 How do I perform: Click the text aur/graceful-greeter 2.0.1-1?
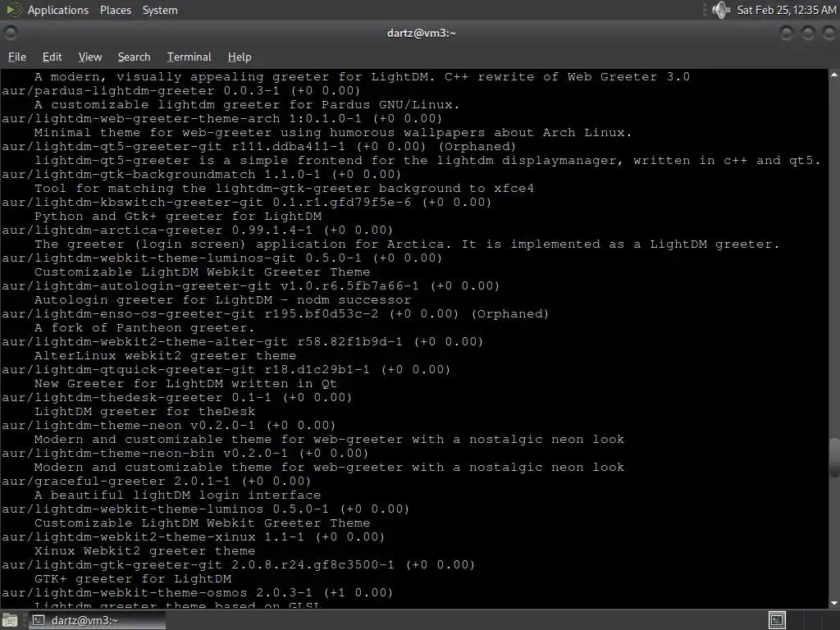[116, 481]
